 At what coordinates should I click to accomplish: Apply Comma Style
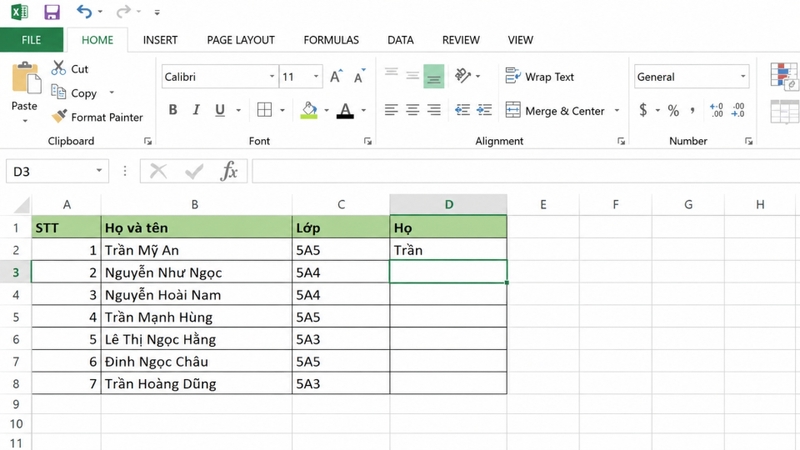pos(692,110)
